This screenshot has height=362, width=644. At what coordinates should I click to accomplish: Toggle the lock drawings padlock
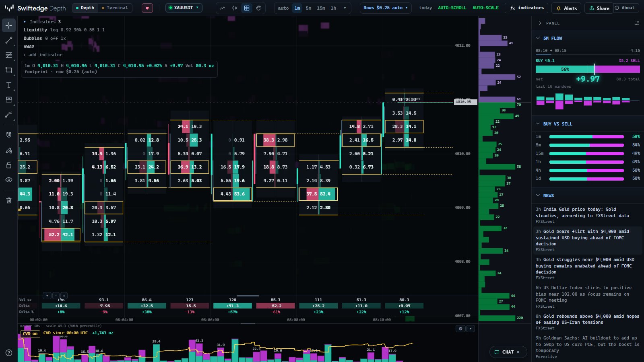click(x=9, y=165)
